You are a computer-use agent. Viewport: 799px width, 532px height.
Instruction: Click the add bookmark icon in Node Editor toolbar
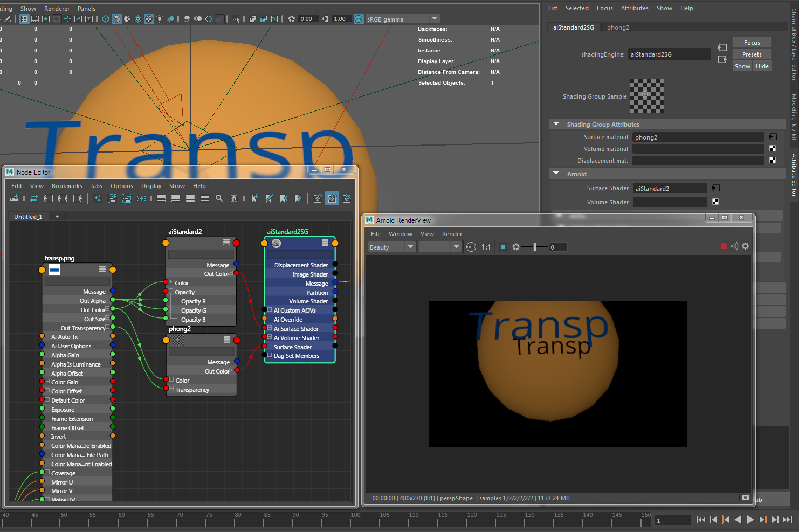point(254,198)
